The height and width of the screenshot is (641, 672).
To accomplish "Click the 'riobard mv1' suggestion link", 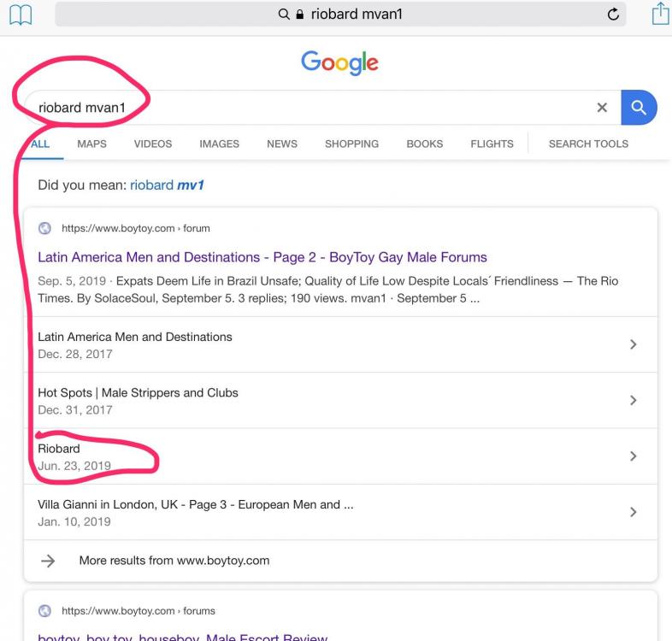I will pos(167,185).
